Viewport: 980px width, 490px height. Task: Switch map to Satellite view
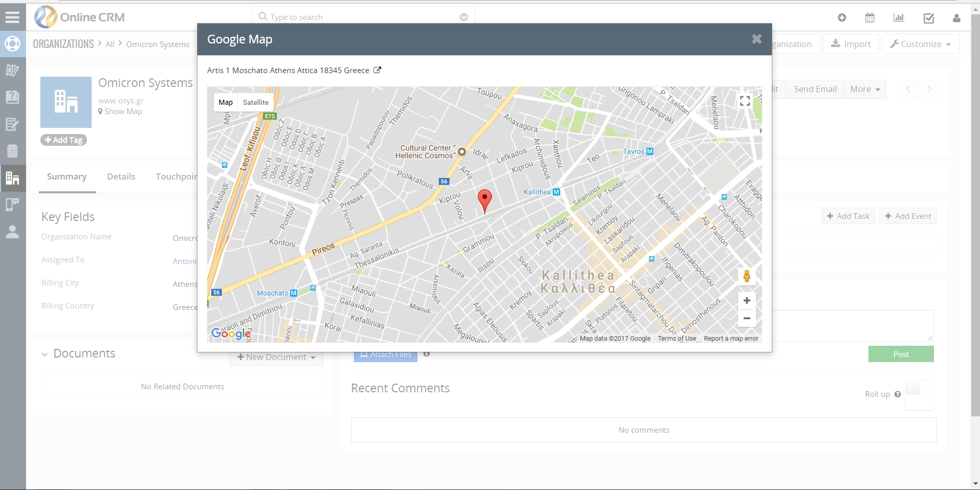256,102
